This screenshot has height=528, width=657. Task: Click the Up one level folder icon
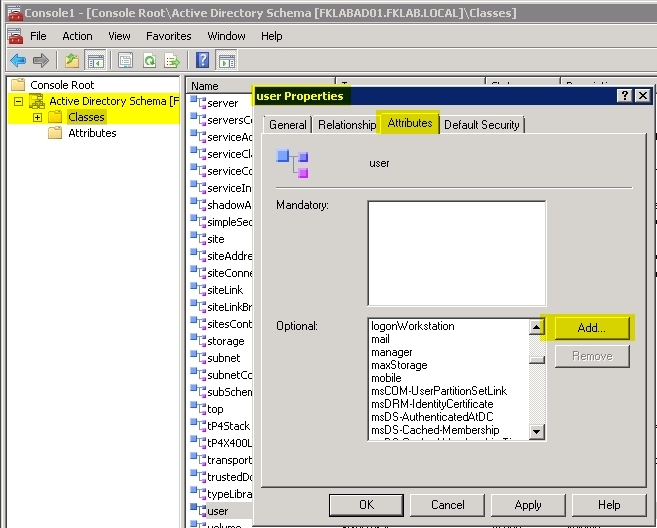click(x=72, y=60)
